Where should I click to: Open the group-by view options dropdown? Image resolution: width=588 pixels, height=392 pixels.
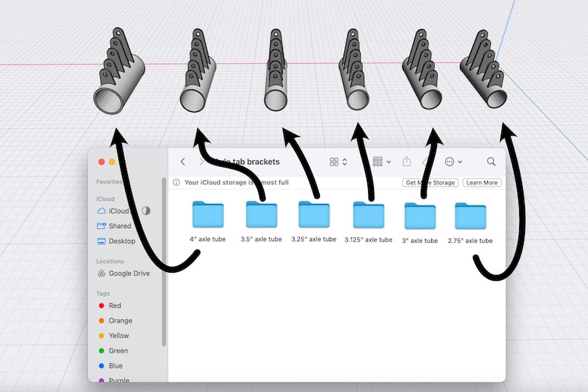pos(381,162)
